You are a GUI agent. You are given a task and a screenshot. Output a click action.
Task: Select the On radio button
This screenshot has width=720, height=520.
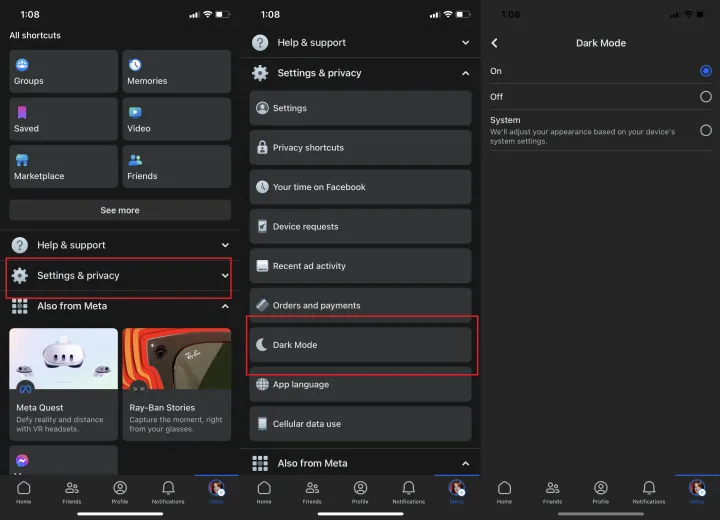point(705,71)
